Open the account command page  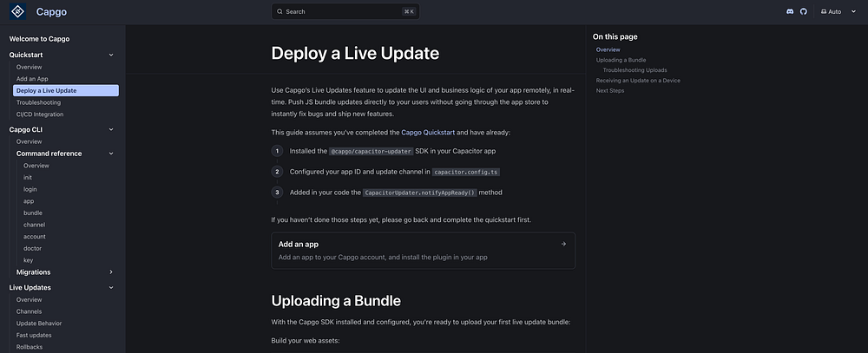click(35, 237)
